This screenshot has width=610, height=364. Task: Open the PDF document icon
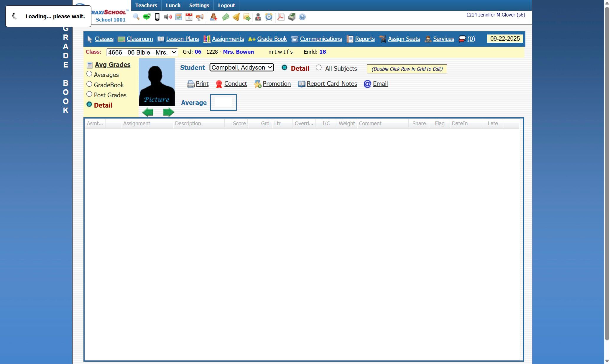tap(281, 17)
